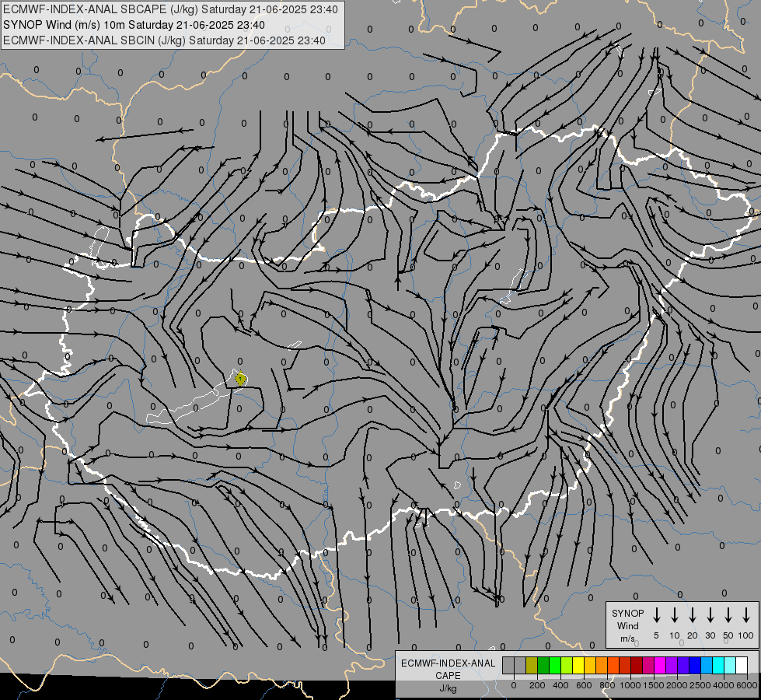Select the bright magenta legend swatch
Image resolution: width=761 pixels, height=700 pixels.
pos(660,666)
